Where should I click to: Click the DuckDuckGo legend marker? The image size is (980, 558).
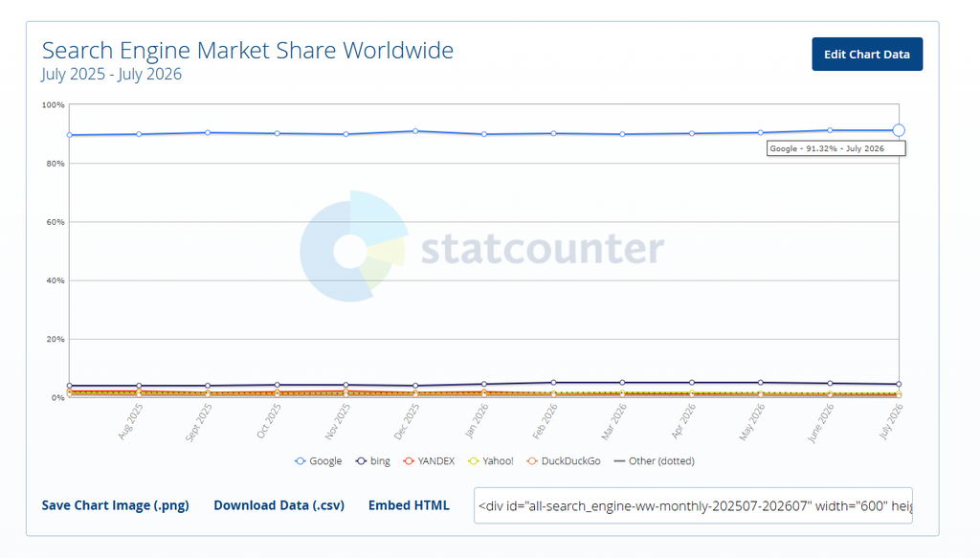click(x=532, y=461)
